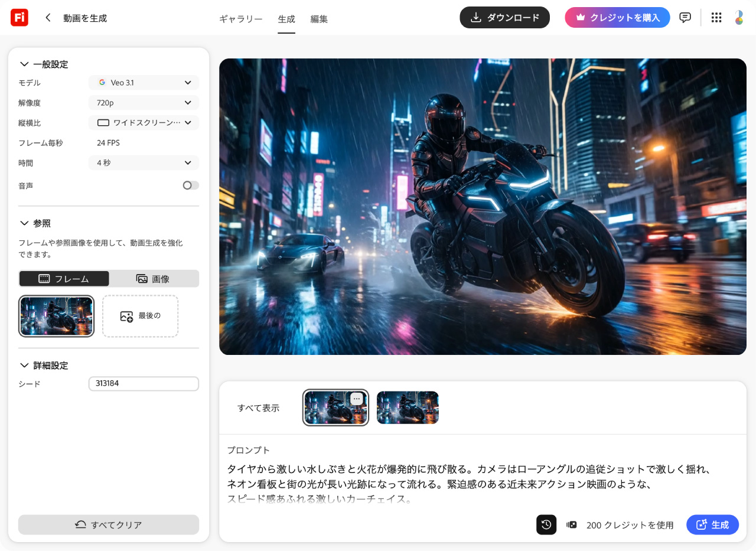Click the 最後の last frame dropzone

click(140, 316)
